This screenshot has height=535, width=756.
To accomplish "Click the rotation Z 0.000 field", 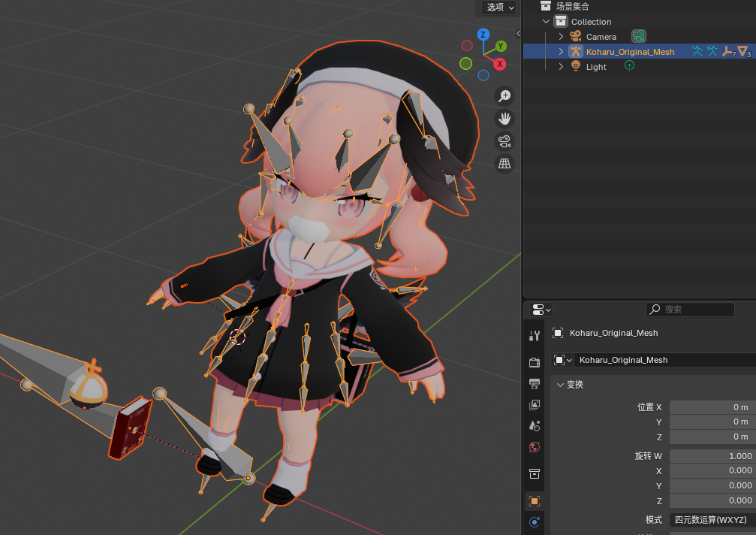I will click(x=712, y=500).
